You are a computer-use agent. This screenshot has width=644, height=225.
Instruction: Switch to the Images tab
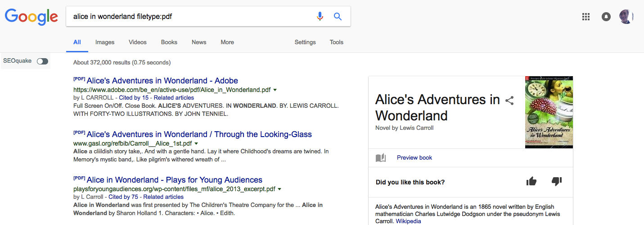pos(105,42)
